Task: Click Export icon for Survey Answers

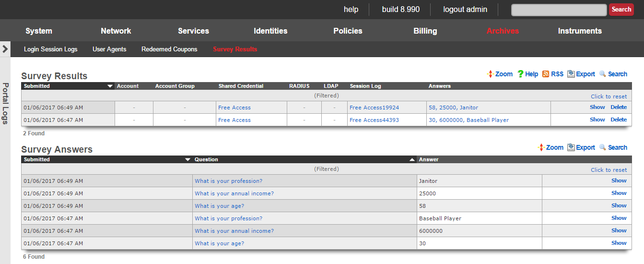Action: pyautogui.click(x=571, y=147)
